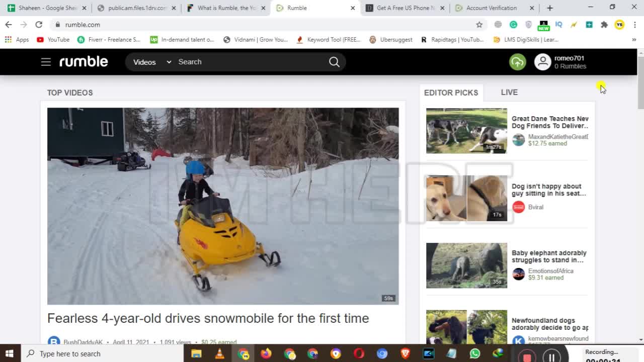Open Opera from the taskbar
The height and width of the screenshot is (362, 644).
pyautogui.click(x=359, y=353)
